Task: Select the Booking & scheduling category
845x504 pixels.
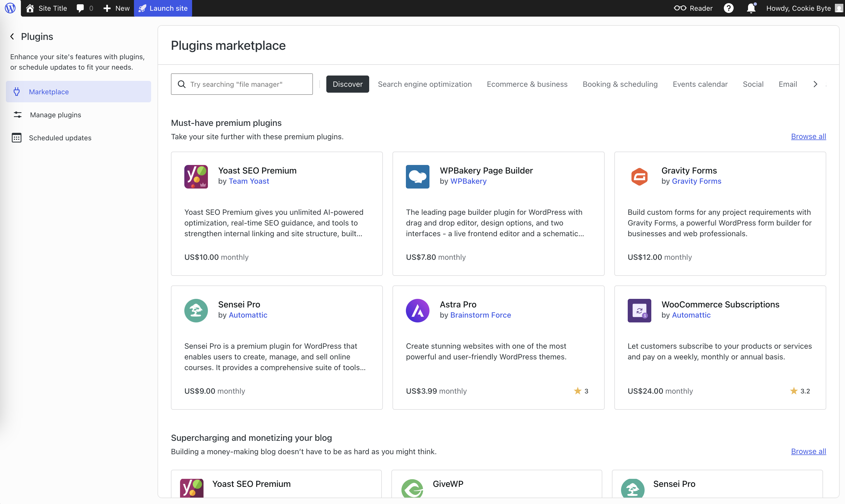Action: pos(620,84)
